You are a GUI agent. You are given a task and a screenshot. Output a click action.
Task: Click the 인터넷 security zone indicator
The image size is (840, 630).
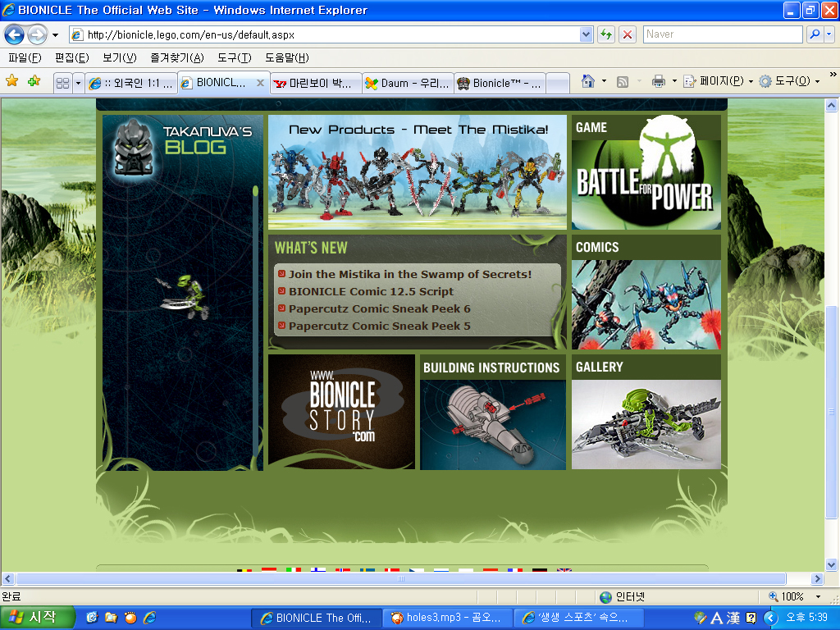(622, 596)
